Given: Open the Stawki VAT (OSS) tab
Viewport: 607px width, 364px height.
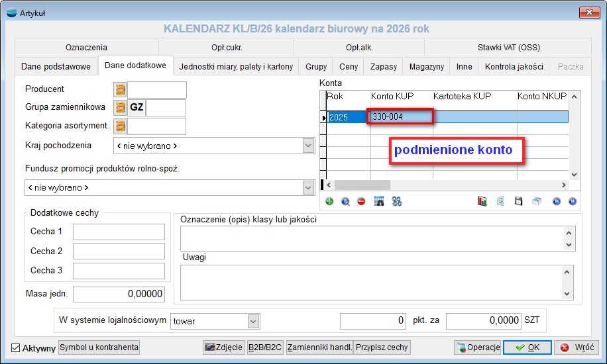Looking at the screenshot, I should pyautogui.click(x=509, y=48).
